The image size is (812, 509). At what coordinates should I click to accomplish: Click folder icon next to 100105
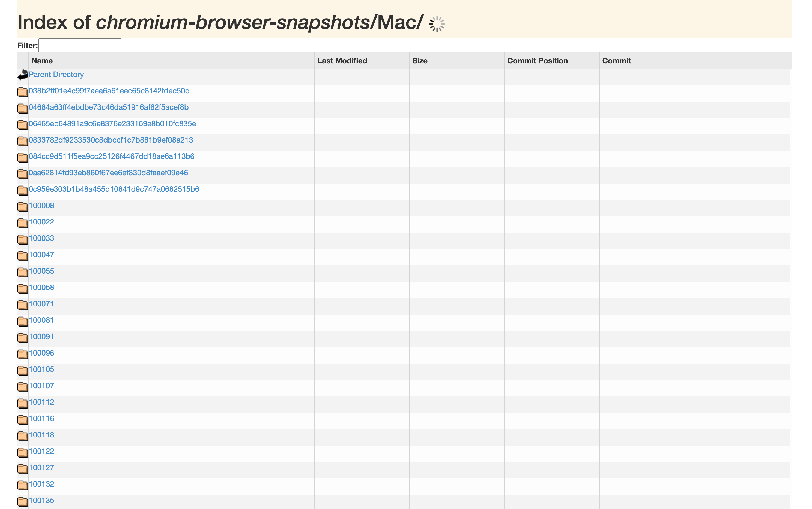pyautogui.click(x=23, y=370)
